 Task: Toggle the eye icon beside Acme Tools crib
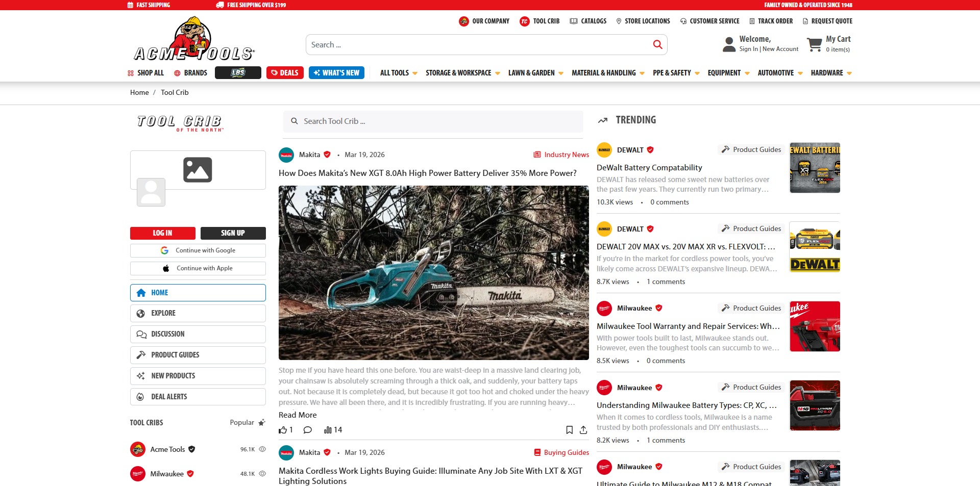tap(262, 449)
